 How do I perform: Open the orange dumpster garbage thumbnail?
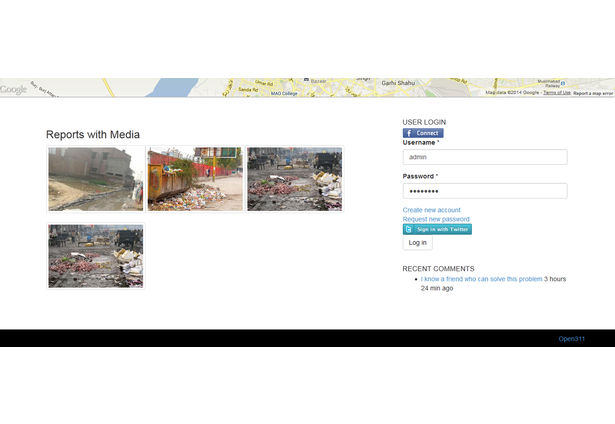pos(195,179)
